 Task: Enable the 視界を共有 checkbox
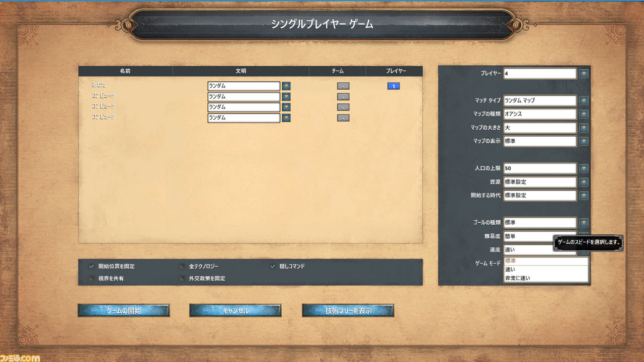click(92, 278)
